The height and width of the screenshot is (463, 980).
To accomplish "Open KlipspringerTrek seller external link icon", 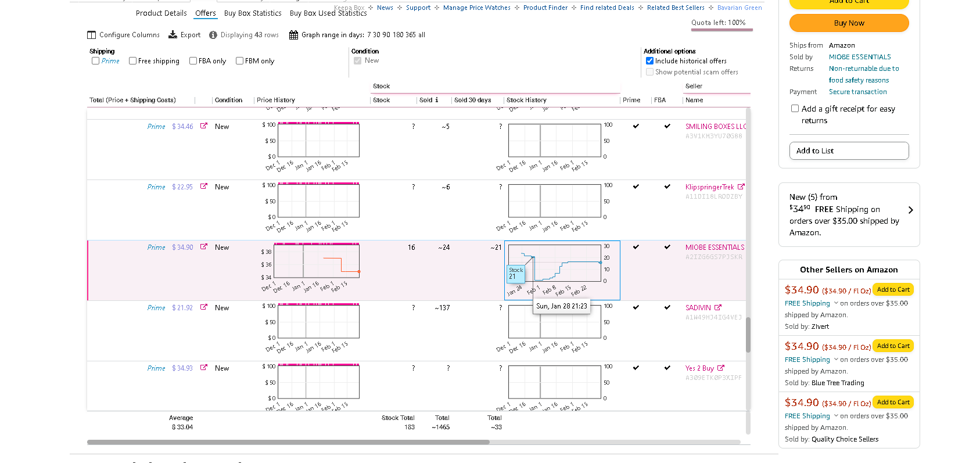I will [741, 187].
